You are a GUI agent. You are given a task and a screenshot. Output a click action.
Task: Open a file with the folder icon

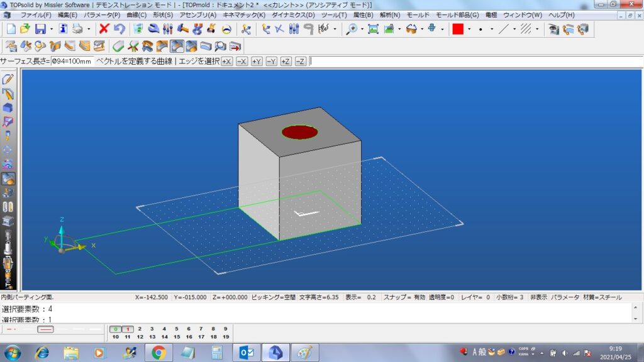pos(25,29)
